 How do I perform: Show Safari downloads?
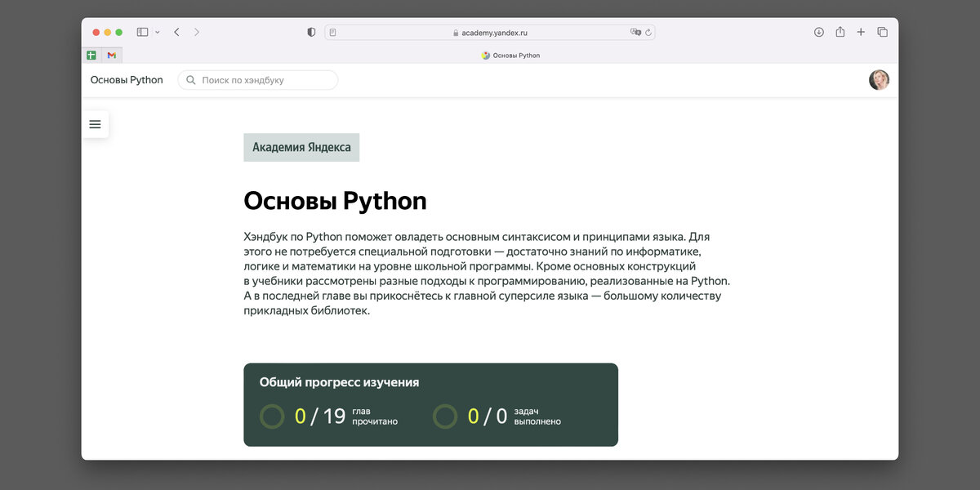819,32
